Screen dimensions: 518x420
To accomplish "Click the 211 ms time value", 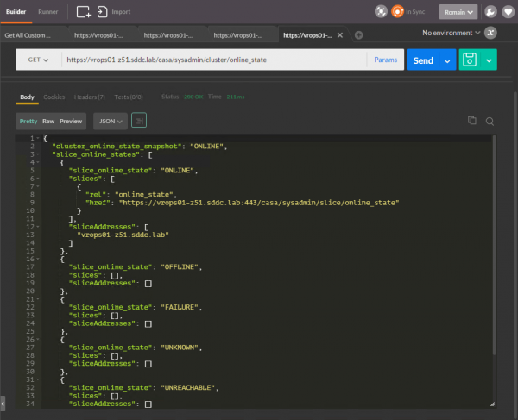I will (236, 97).
